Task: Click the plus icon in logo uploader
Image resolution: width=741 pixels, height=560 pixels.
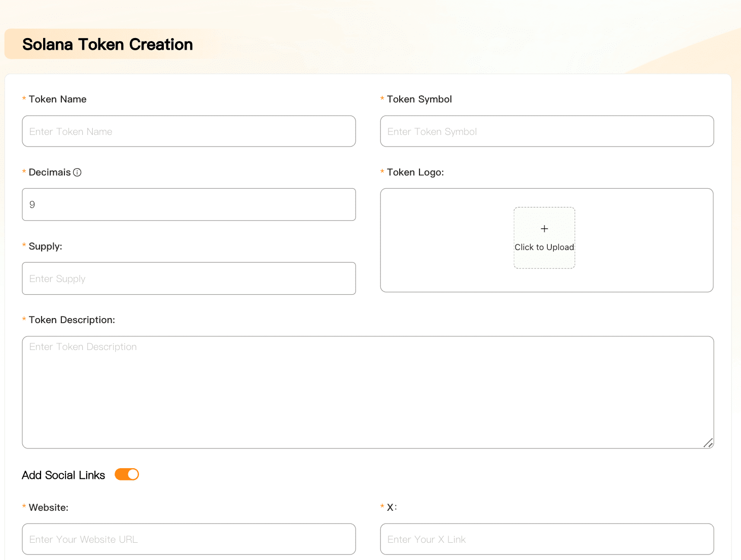Action: point(544,229)
